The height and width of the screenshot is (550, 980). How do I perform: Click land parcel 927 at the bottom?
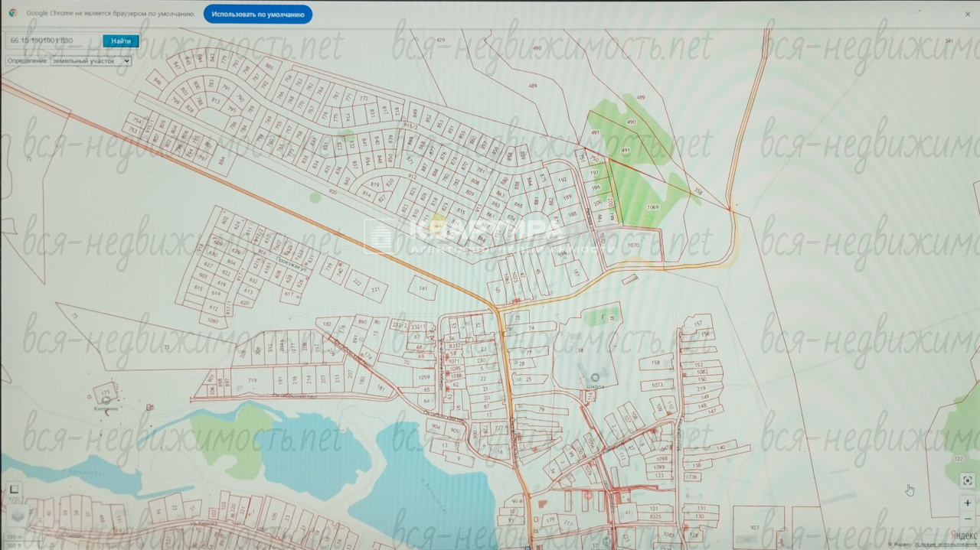point(755,527)
